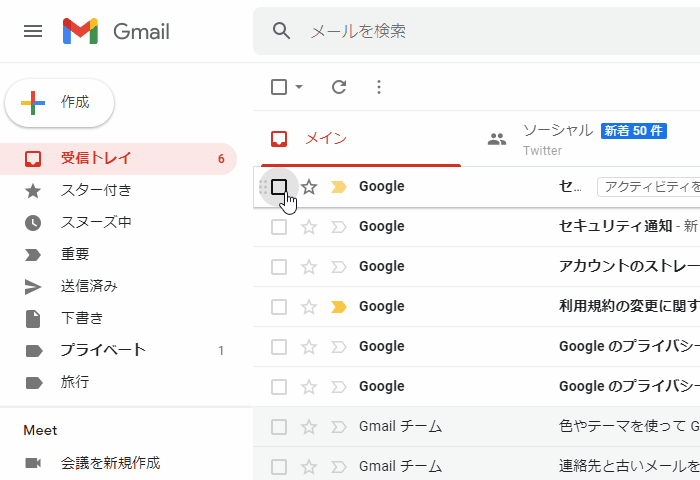
Task: Click the drag handle of the hovered email
Action: tap(263, 187)
